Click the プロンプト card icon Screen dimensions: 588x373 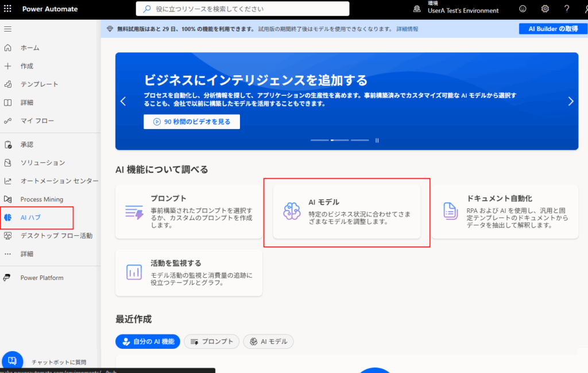coord(134,212)
